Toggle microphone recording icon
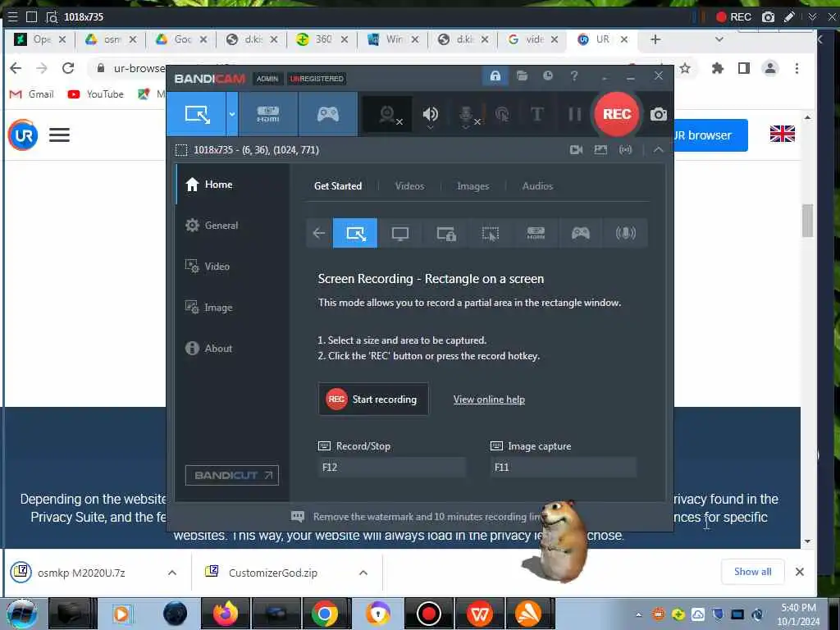The height and width of the screenshot is (630, 840). click(467, 114)
